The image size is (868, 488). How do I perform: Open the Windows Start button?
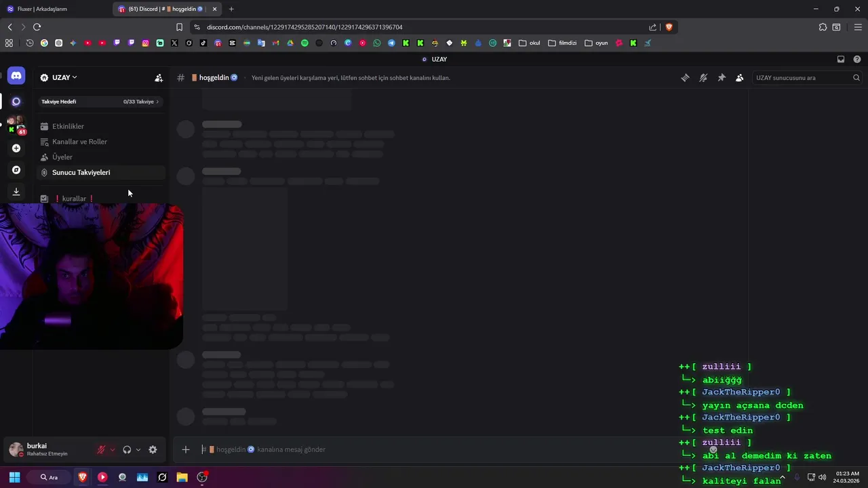[x=14, y=477]
